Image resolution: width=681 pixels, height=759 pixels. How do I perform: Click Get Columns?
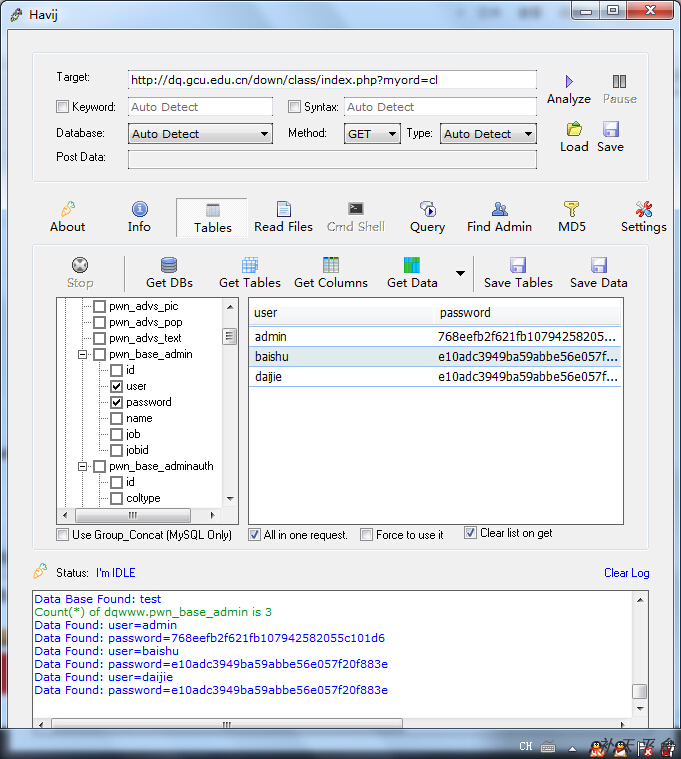331,273
